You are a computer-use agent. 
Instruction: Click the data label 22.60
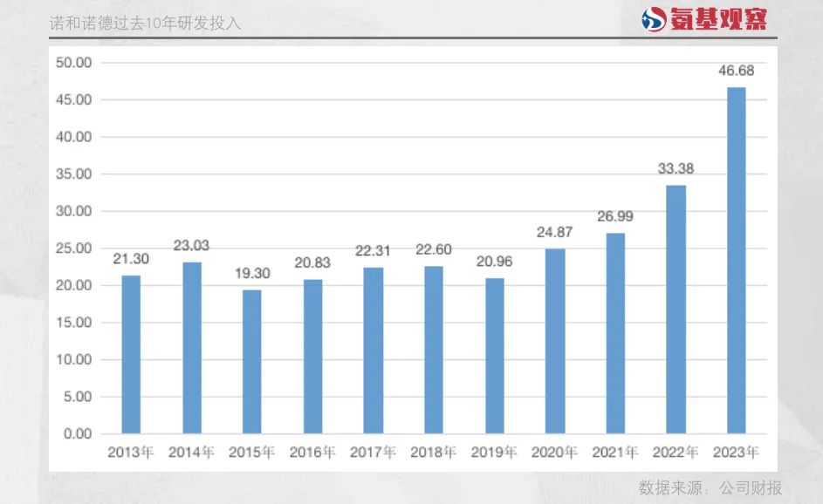434,249
